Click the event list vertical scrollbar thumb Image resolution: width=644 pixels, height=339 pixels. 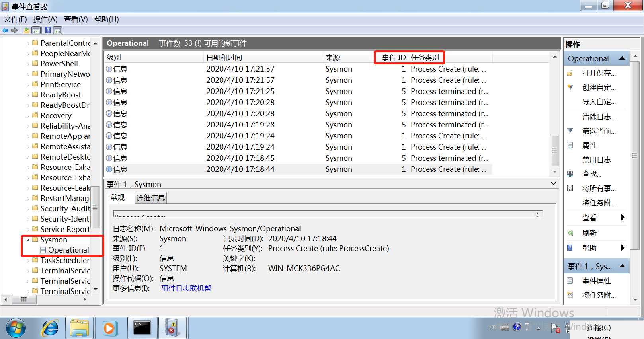[554, 150]
